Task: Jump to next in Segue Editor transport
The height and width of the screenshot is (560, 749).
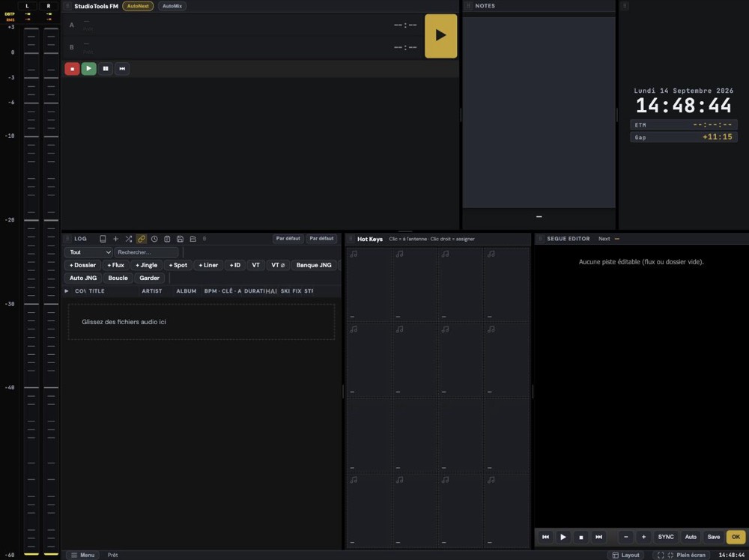Action: pyautogui.click(x=598, y=537)
